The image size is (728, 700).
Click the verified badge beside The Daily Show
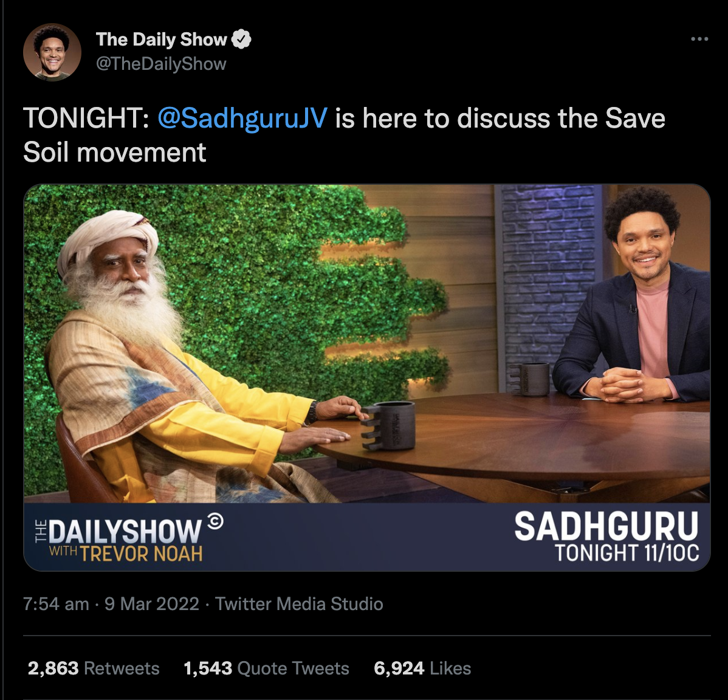(241, 39)
